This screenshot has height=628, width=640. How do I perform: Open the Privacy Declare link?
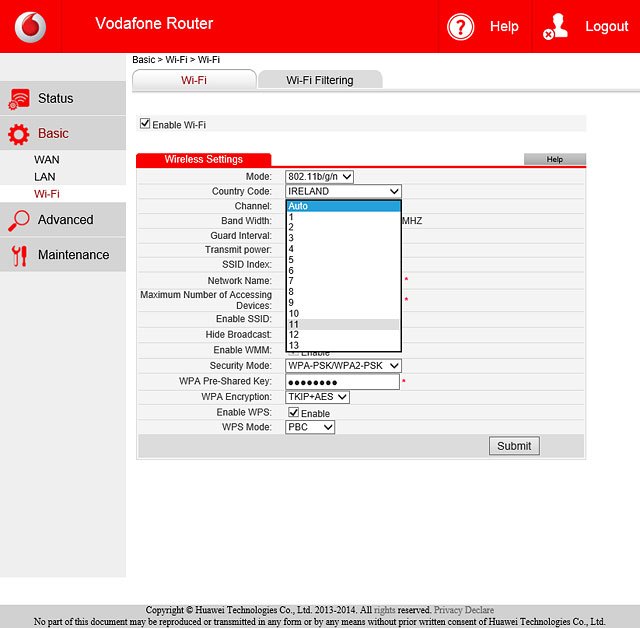pyautogui.click(x=464, y=610)
